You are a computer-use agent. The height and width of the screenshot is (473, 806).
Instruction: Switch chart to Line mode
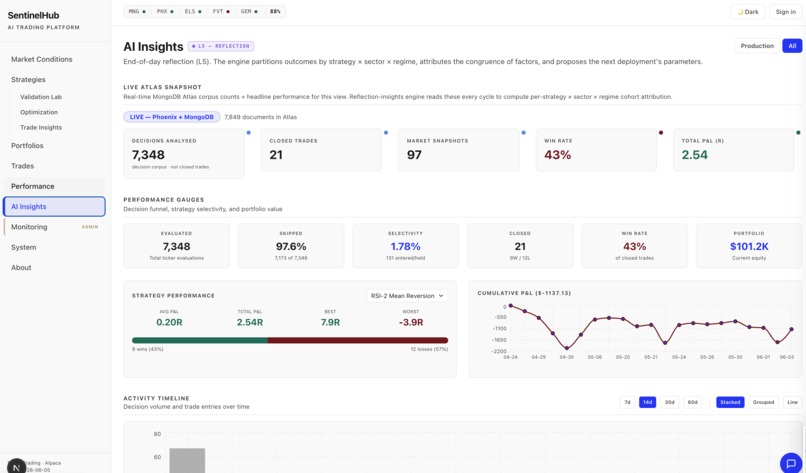(x=793, y=402)
